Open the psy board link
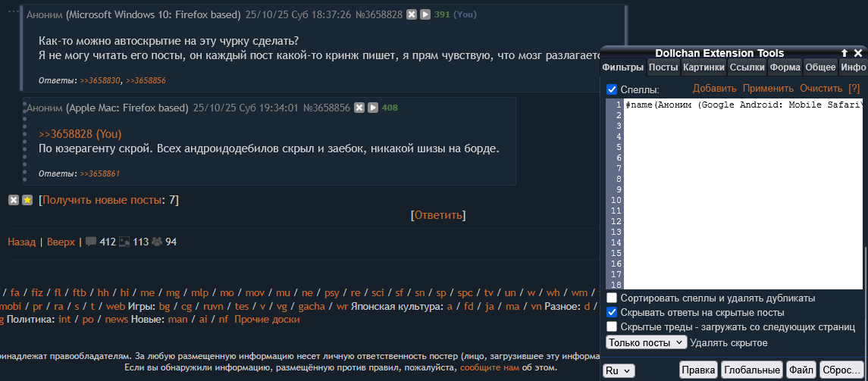The width and height of the screenshot is (868, 381). pos(331,292)
